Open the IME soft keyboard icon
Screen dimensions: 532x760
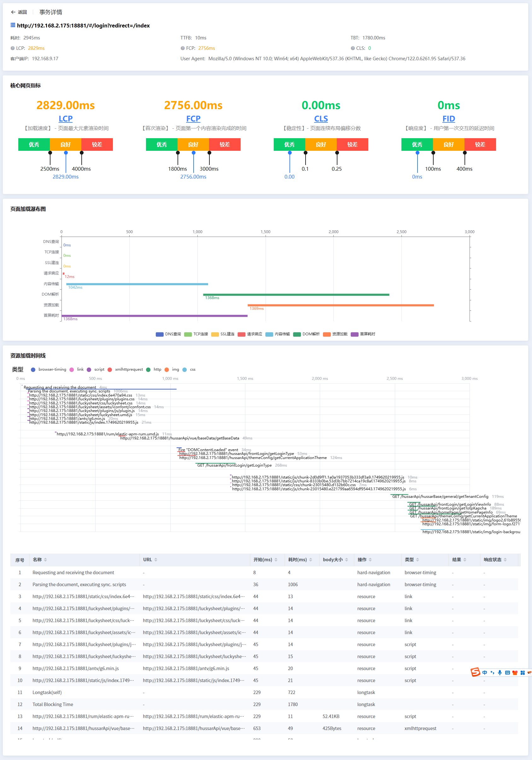tap(507, 673)
